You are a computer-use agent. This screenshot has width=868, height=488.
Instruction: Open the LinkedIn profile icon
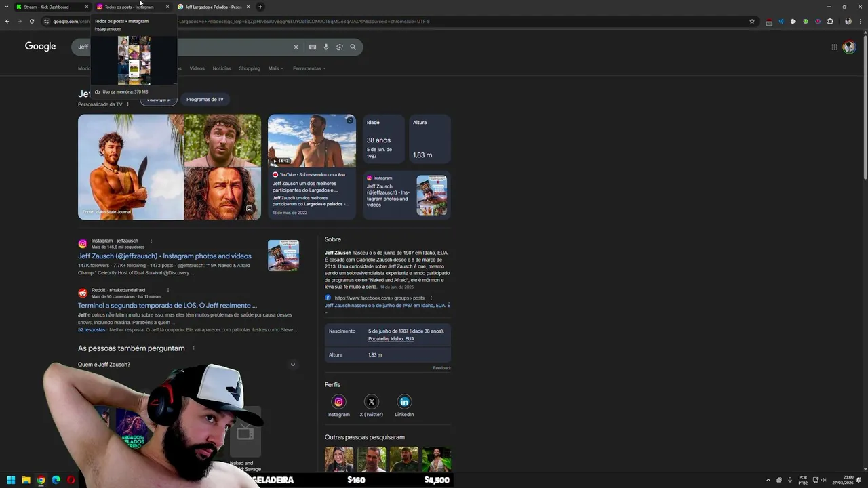click(x=404, y=402)
